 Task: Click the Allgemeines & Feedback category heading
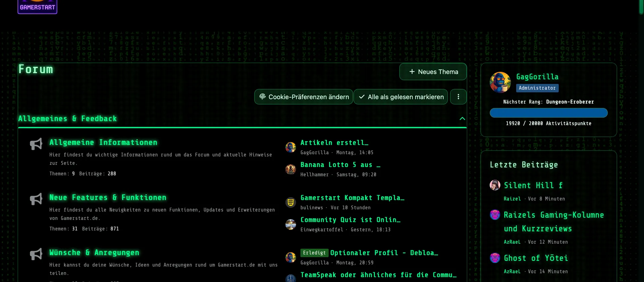(x=67, y=119)
